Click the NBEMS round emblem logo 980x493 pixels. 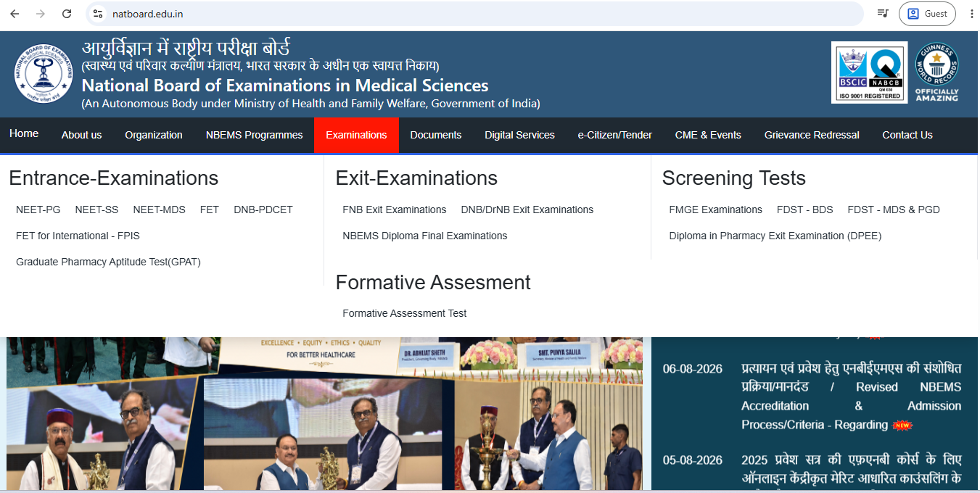tap(44, 74)
